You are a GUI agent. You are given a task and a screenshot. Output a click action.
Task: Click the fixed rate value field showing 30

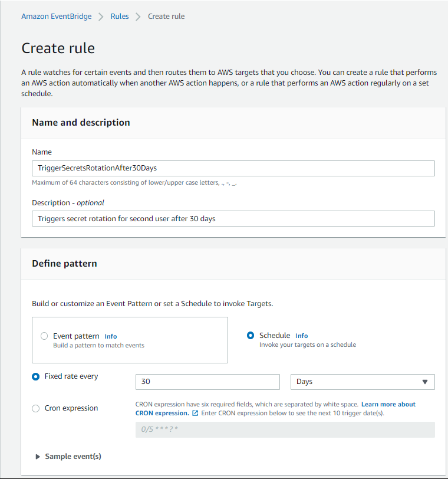207,382
